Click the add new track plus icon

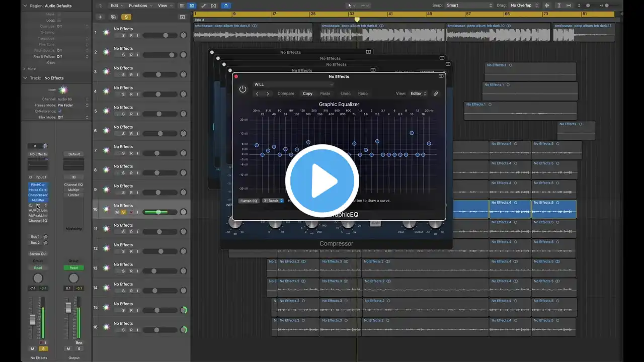(100, 17)
